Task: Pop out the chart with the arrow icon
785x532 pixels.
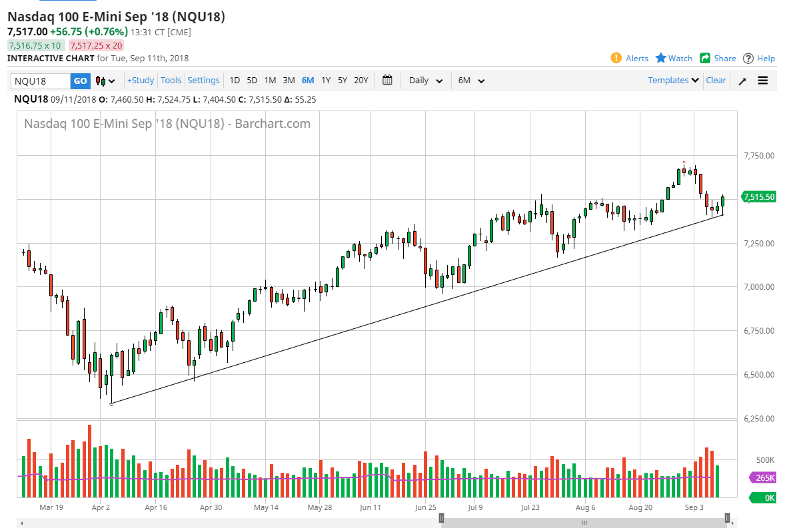Action: point(742,80)
